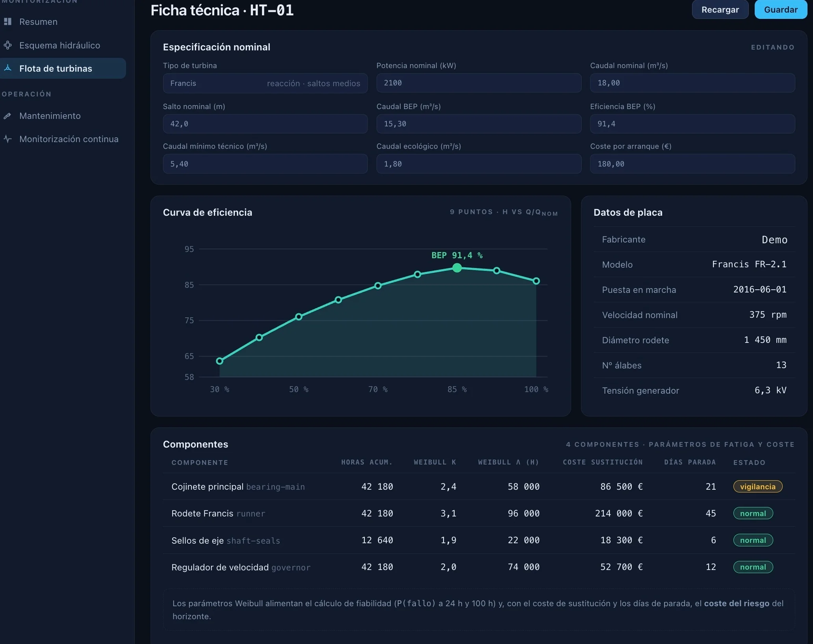Click the 70 % point on the curve
Image resolution: width=813 pixels, height=644 pixels.
coord(378,285)
